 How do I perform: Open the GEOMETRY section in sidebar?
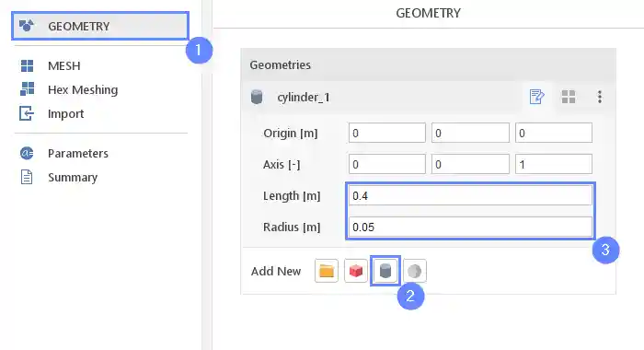coord(99,26)
